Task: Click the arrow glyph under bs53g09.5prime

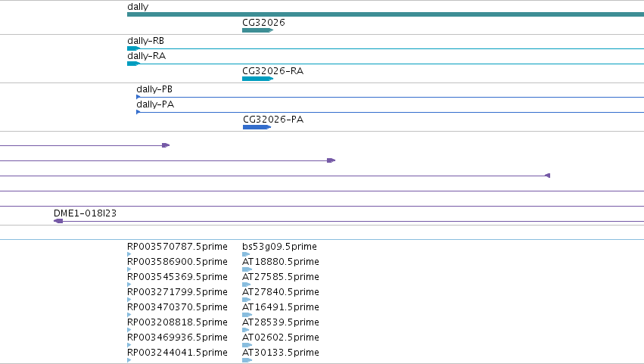Action: coord(246,254)
